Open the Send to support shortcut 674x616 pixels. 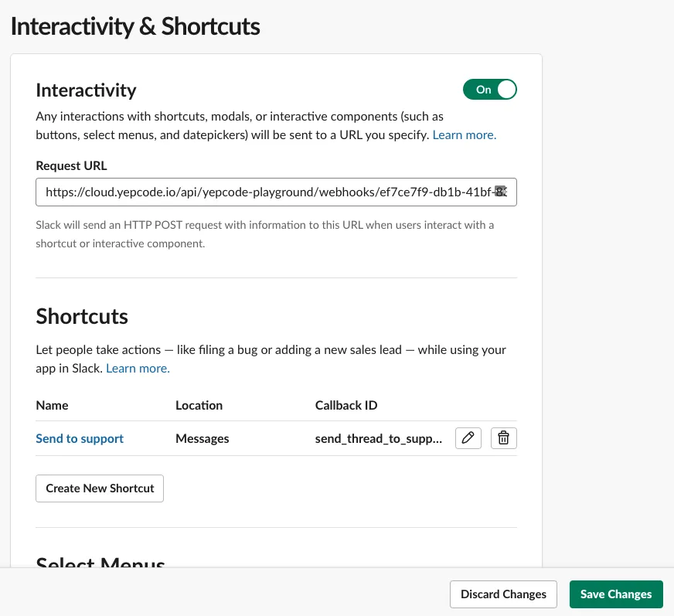tap(80, 438)
